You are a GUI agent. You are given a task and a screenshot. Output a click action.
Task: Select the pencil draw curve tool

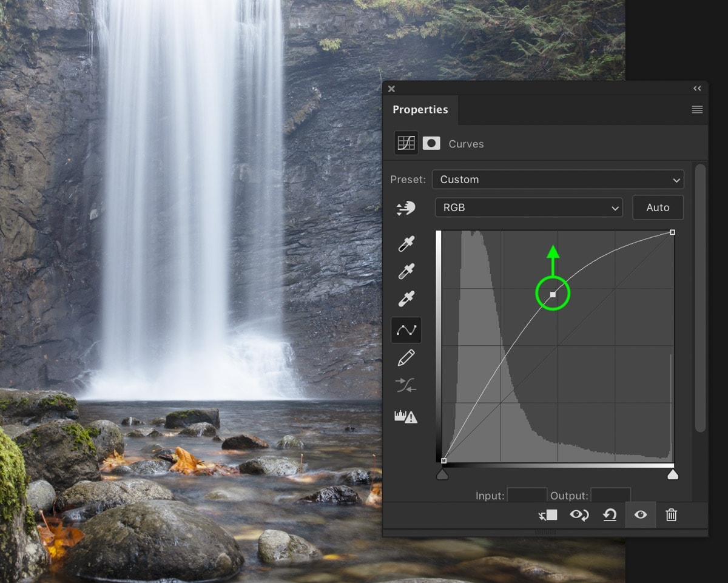pyautogui.click(x=406, y=358)
